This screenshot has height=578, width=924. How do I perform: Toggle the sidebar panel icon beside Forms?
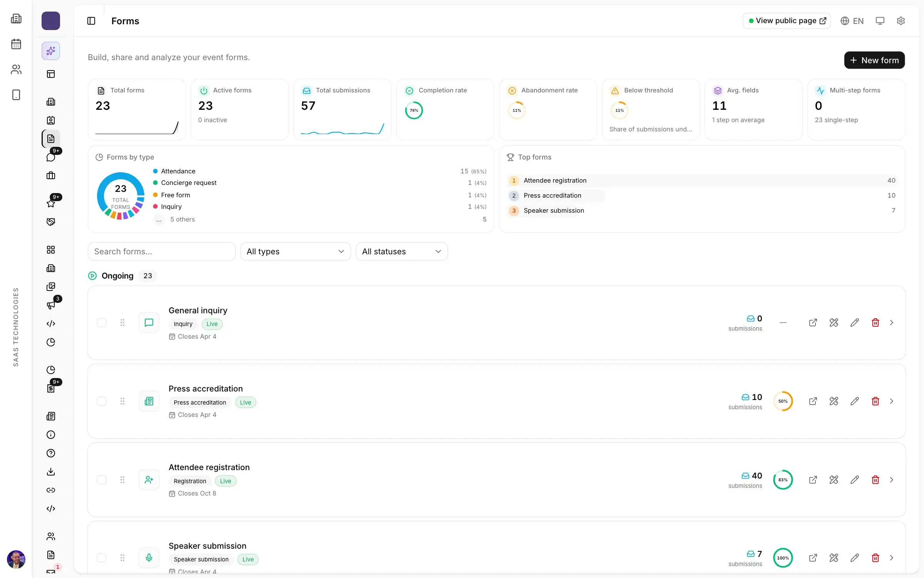(x=91, y=21)
